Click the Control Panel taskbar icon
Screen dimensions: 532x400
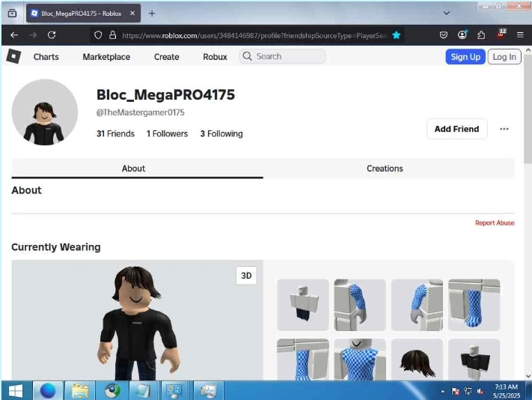click(174, 390)
